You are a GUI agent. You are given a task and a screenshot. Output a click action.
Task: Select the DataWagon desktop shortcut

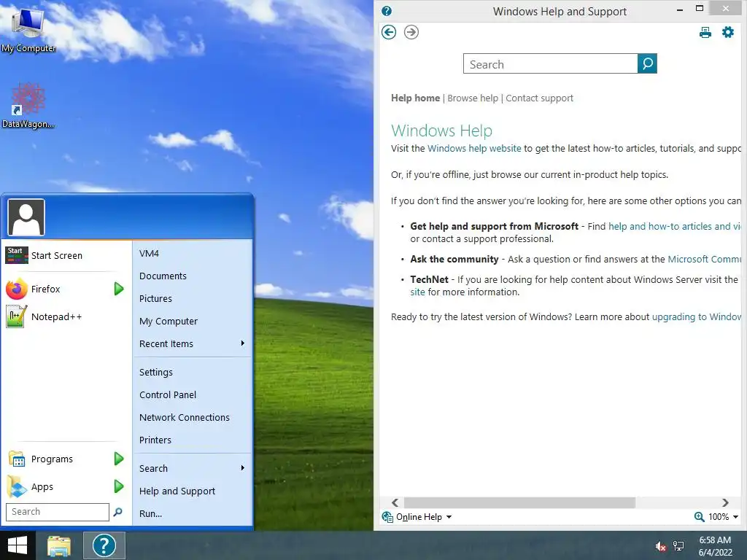(x=28, y=106)
